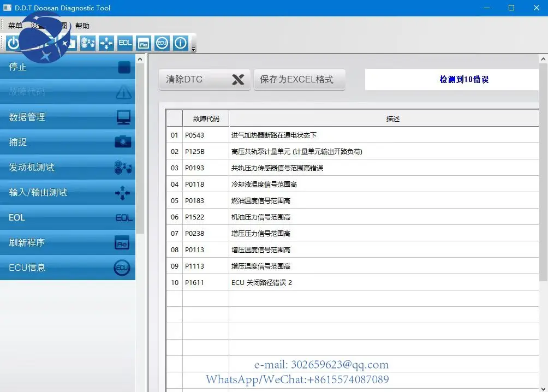
Task: Click the 故障代码 column header
Action: [206, 118]
